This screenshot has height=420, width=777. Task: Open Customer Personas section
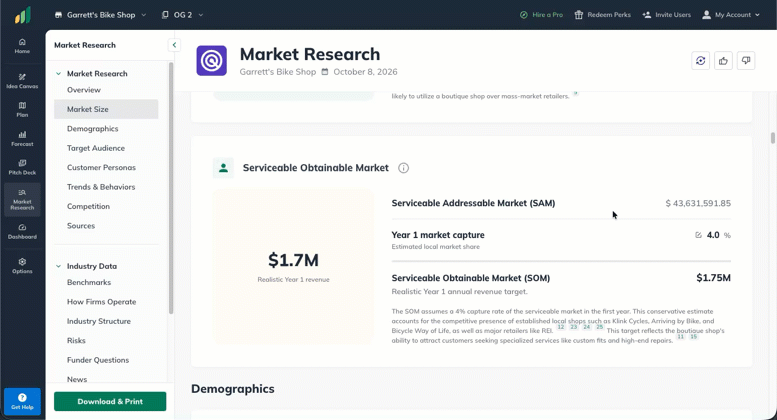pos(101,167)
